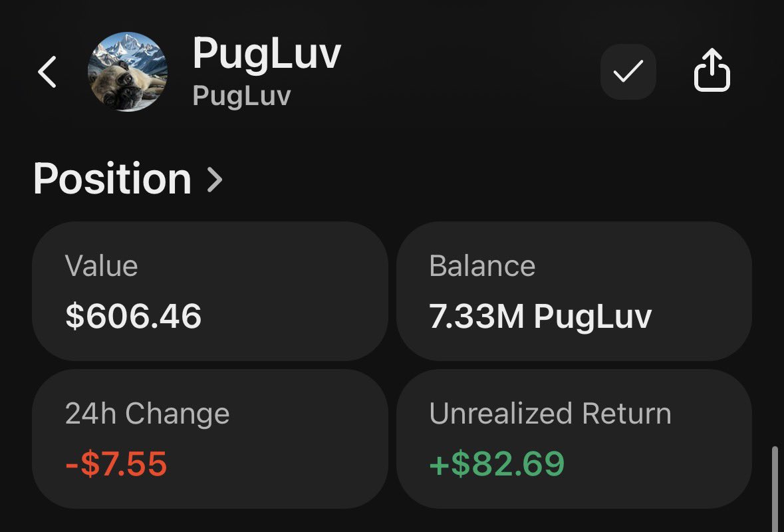Screen dimensions: 784x532
Task: Click the Unrealized Return label
Action: [550, 414]
